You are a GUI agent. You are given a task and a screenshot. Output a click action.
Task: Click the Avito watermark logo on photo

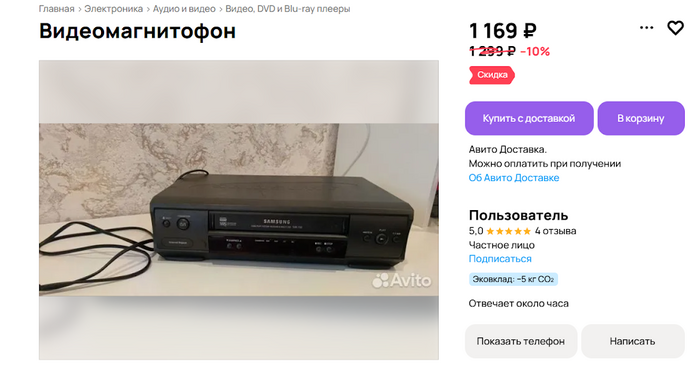[402, 280]
